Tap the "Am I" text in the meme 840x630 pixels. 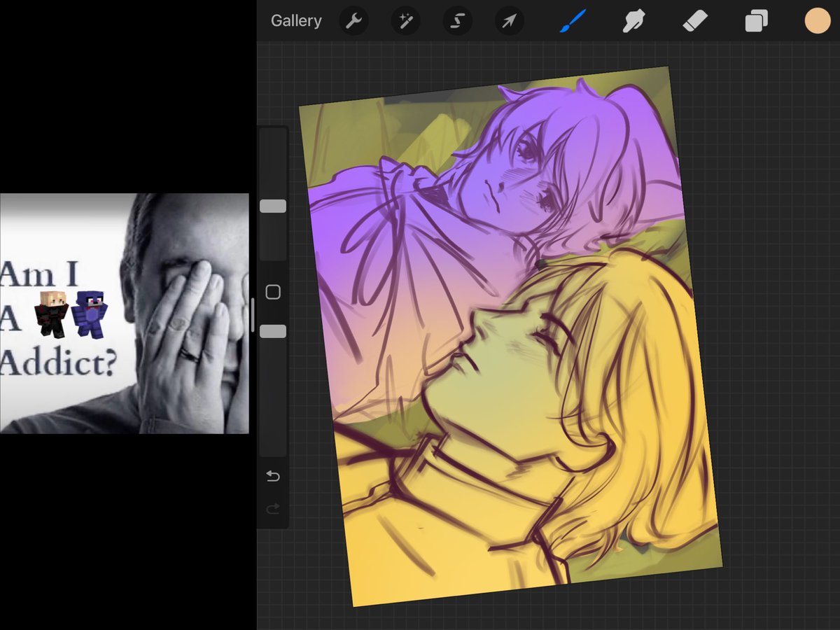[x=38, y=275]
